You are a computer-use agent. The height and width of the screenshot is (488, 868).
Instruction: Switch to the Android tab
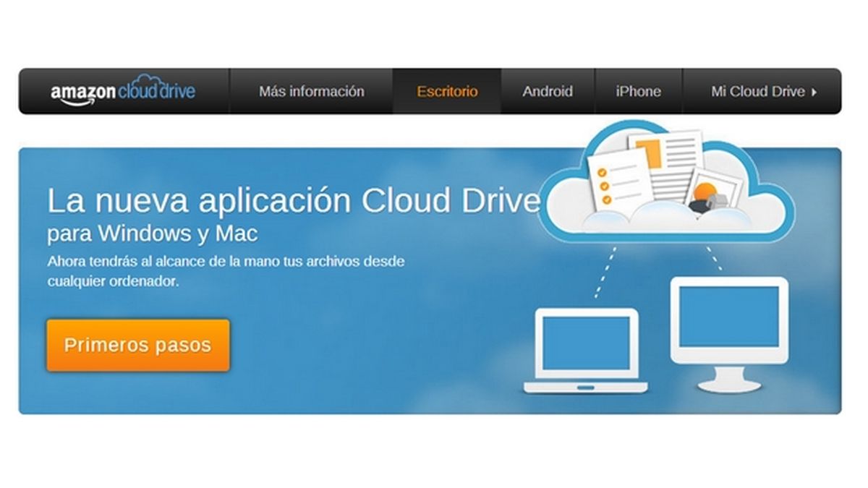pos(548,91)
